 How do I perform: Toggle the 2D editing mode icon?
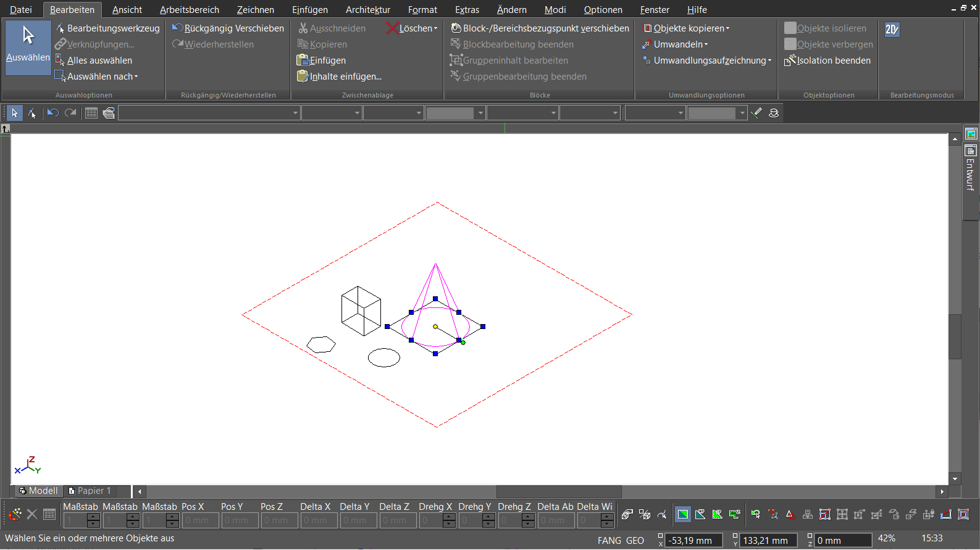coord(892,29)
